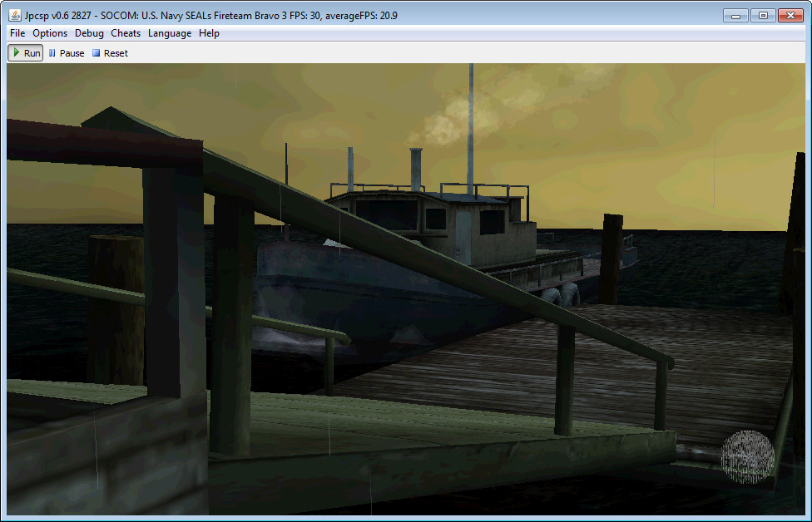Click the Jpcsp Java icon in title bar

[x=15, y=15]
